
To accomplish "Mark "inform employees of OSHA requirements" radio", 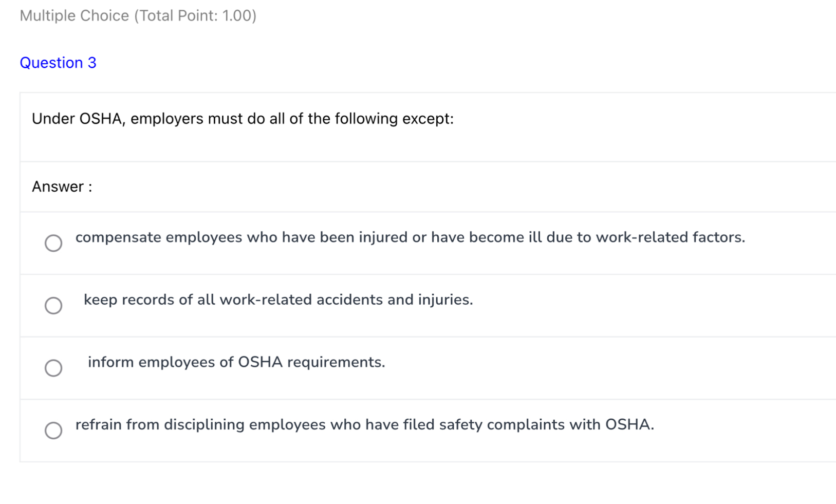I will pos(53,368).
